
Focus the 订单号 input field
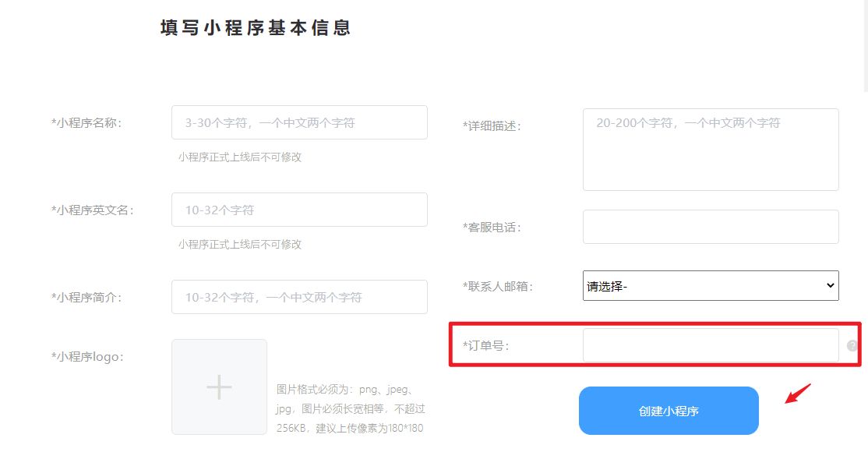click(711, 346)
